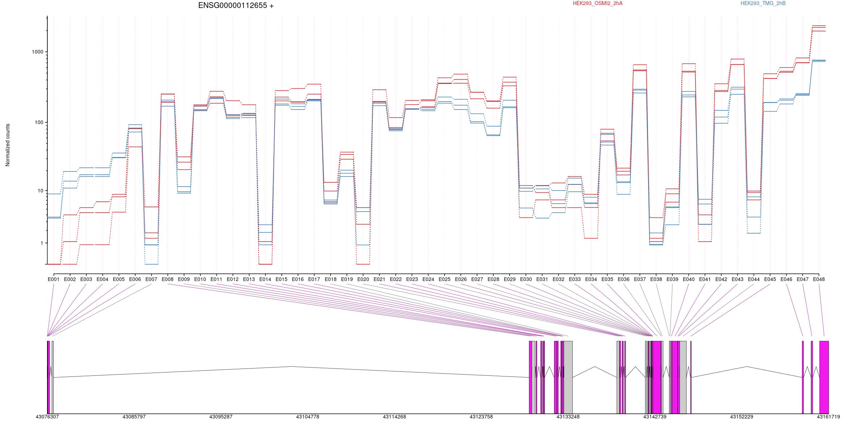
Task: Click exon label E040
Action: point(689,279)
